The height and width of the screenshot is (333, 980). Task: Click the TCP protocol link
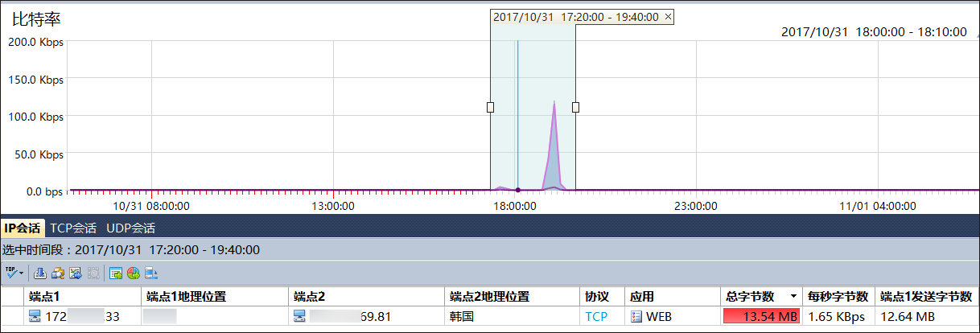[596, 316]
